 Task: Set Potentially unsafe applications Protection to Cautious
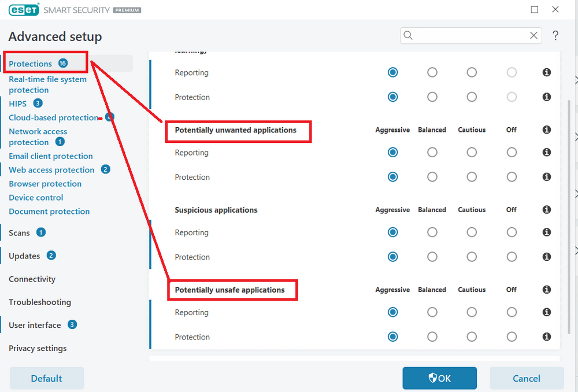click(472, 336)
